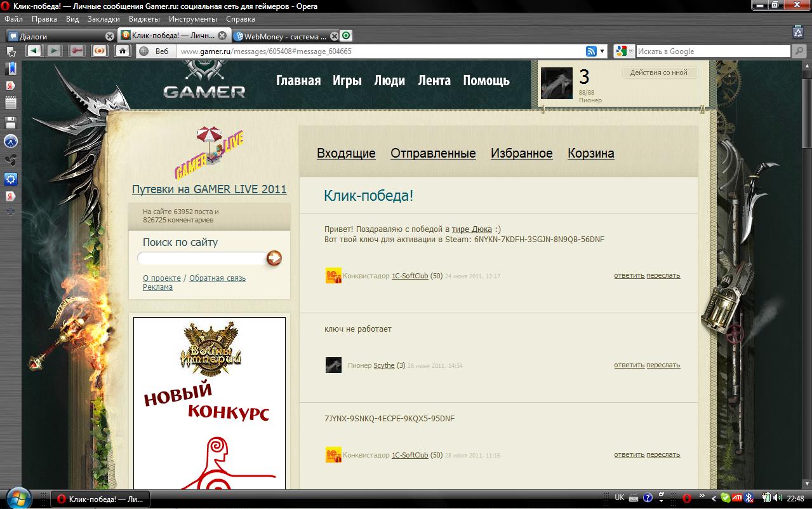Click the Opera taskbar button 'Клик-победа!'
This screenshot has width=812, height=509.
pyautogui.click(x=100, y=499)
